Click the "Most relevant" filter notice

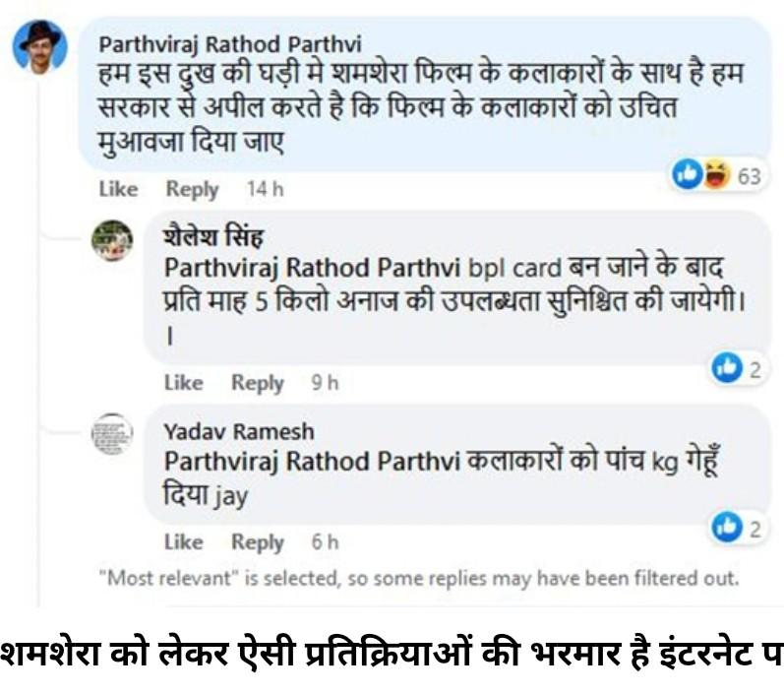coord(418,577)
